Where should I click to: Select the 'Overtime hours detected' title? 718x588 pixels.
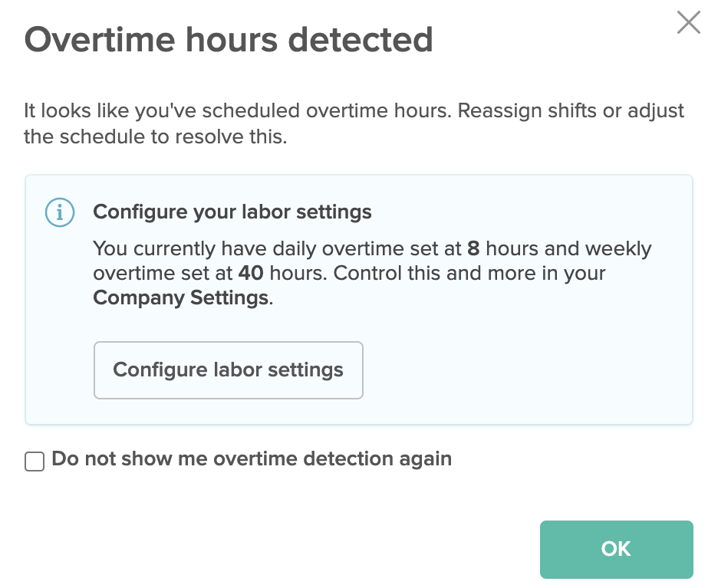[x=229, y=40]
